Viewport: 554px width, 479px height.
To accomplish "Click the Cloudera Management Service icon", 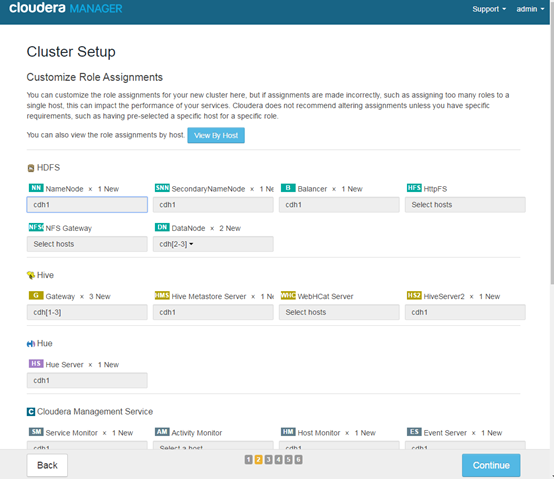I will tap(31, 412).
